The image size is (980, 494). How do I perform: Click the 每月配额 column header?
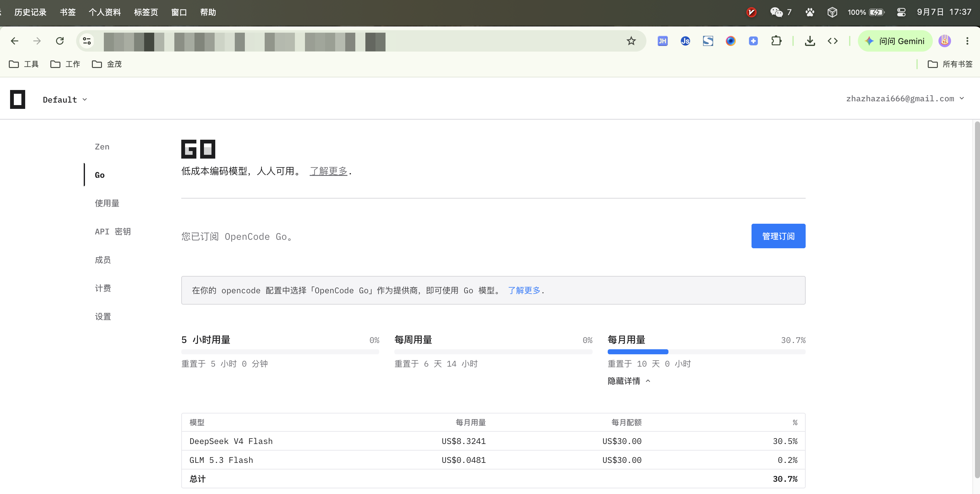pos(626,423)
